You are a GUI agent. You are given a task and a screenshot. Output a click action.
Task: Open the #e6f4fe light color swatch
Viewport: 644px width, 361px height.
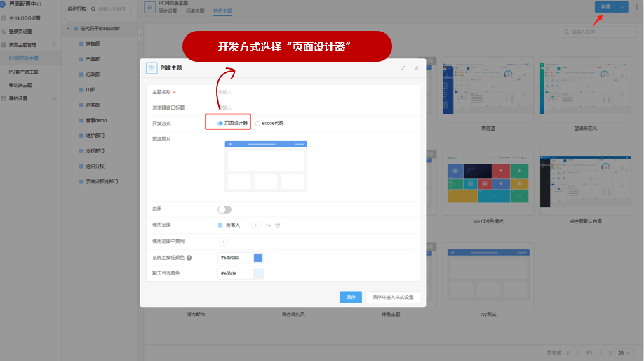[x=258, y=273]
